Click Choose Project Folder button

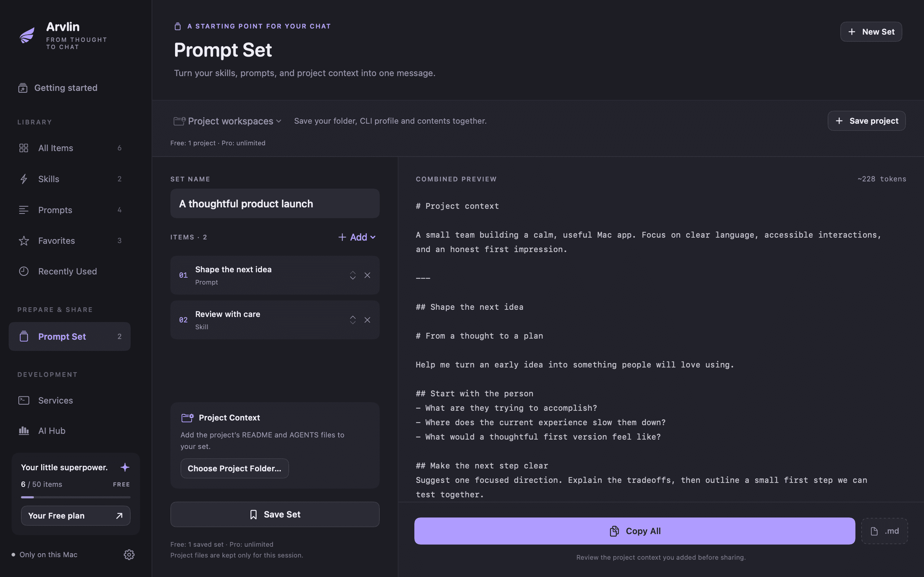235,468
